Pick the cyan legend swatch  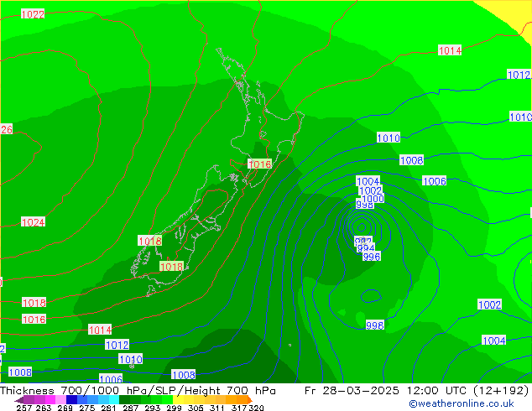point(114,399)
